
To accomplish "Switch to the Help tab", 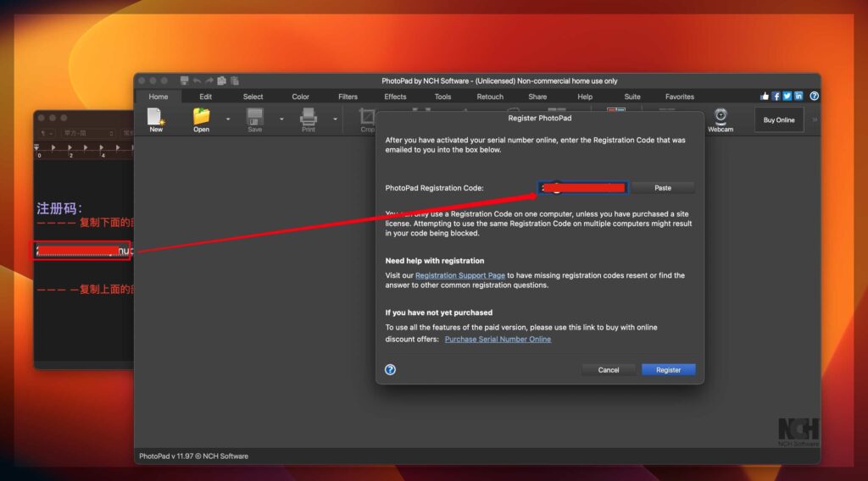I will [585, 97].
